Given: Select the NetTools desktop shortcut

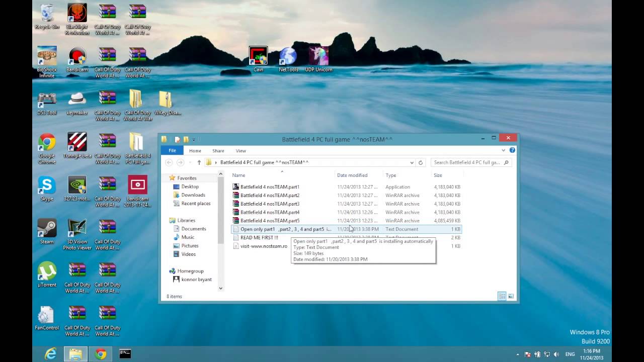Looking at the screenshot, I should pyautogui.click(x=288, y=59).
